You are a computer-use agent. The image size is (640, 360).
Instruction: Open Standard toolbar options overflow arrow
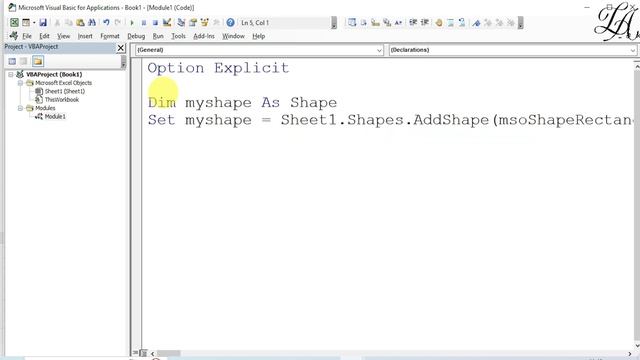[x=334, y=23]
